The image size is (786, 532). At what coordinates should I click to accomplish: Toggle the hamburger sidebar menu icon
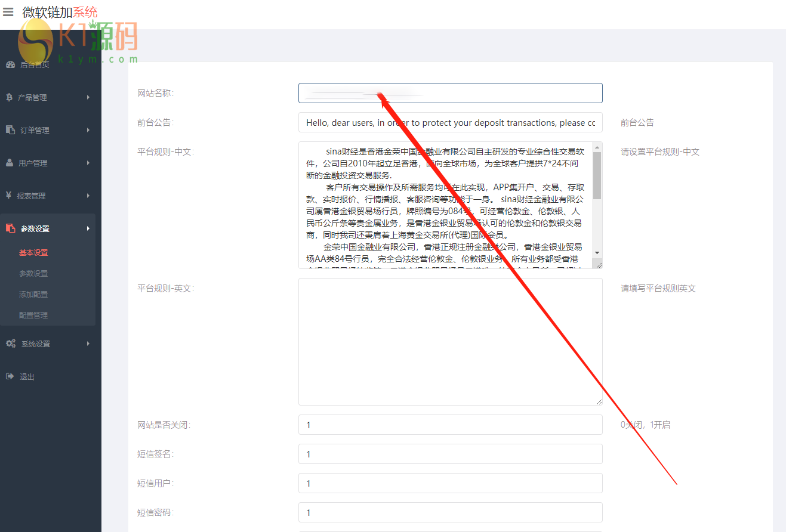coord(8,12)
